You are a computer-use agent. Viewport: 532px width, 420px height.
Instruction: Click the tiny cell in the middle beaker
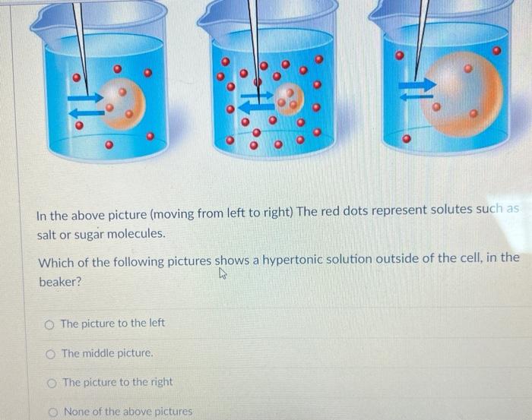290,99
